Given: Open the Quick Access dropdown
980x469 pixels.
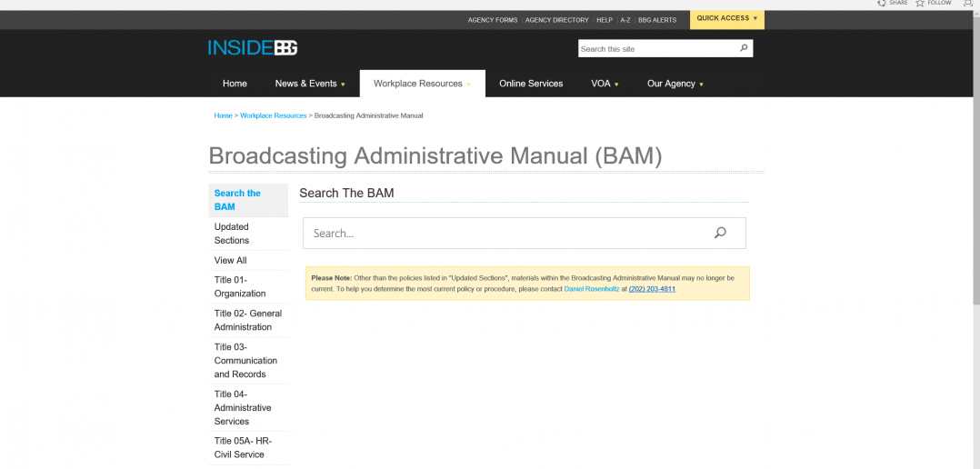Looking at the screenshot, I should point(727,19).
